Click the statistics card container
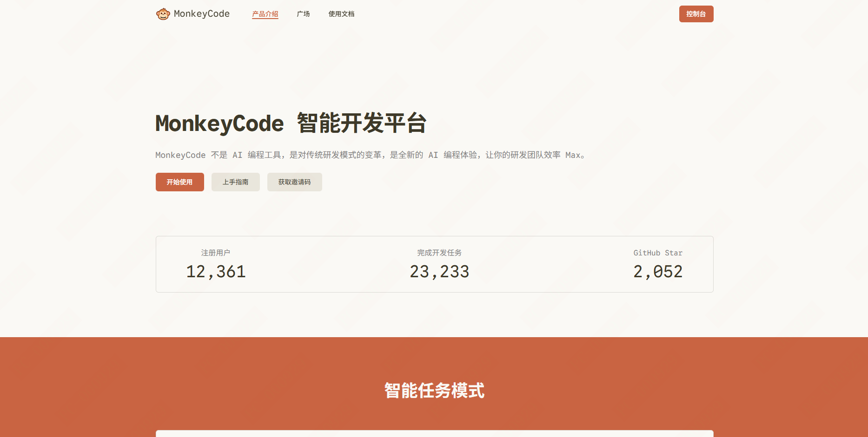Screen dimensions: 868x437 435,264
